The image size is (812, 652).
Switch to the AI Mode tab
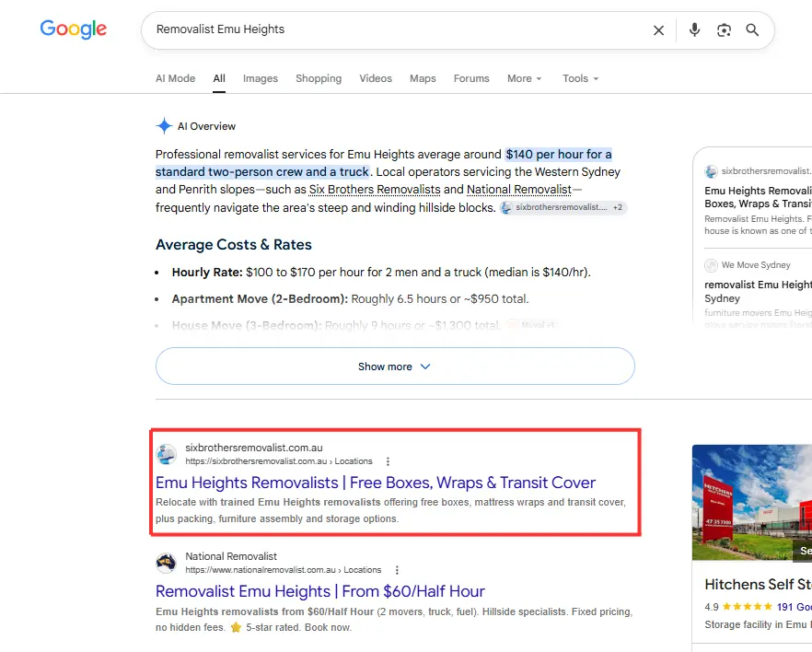pyautogui.click(x=175, y=78)
